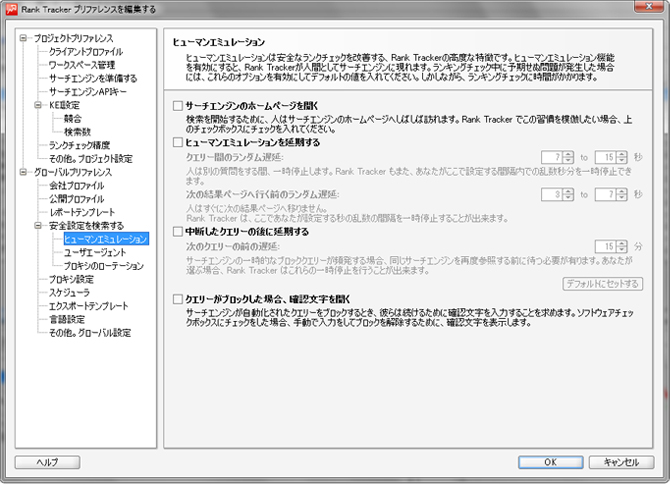Select サーチエンジンを準備する item

click(x=93, y=78)
